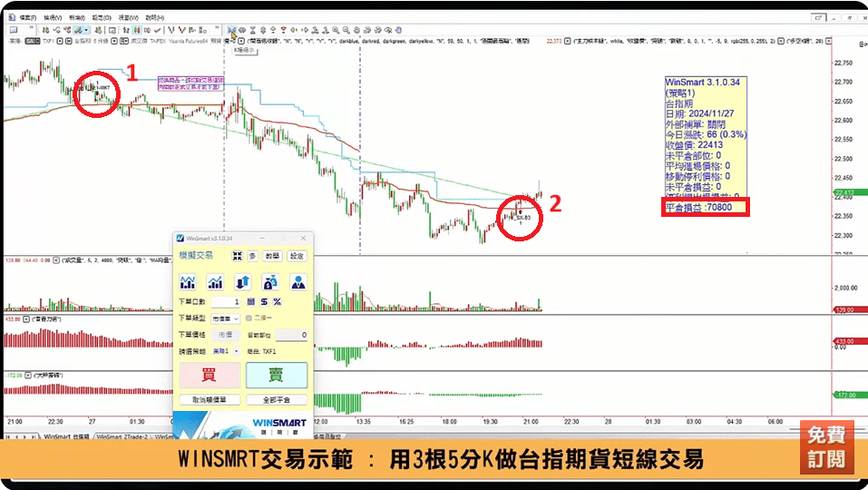This screenshot has height=490, width=868.
Task: Open the drawing tool dropdown arrow in toolbar
Action: point(87,30)
